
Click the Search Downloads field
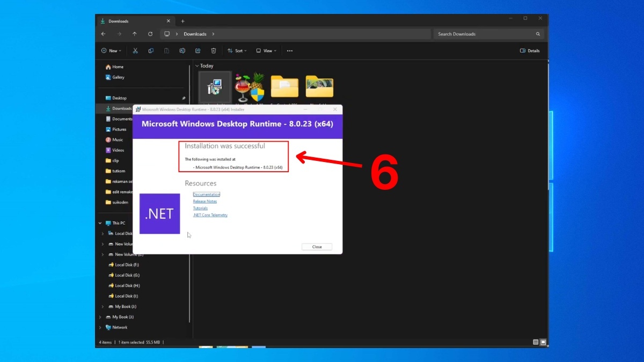click(x=488, y=34)
